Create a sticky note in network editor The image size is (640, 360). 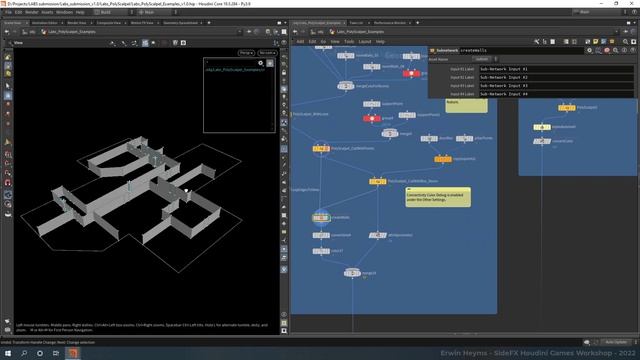pyautogui.click(x=596, y=42)
